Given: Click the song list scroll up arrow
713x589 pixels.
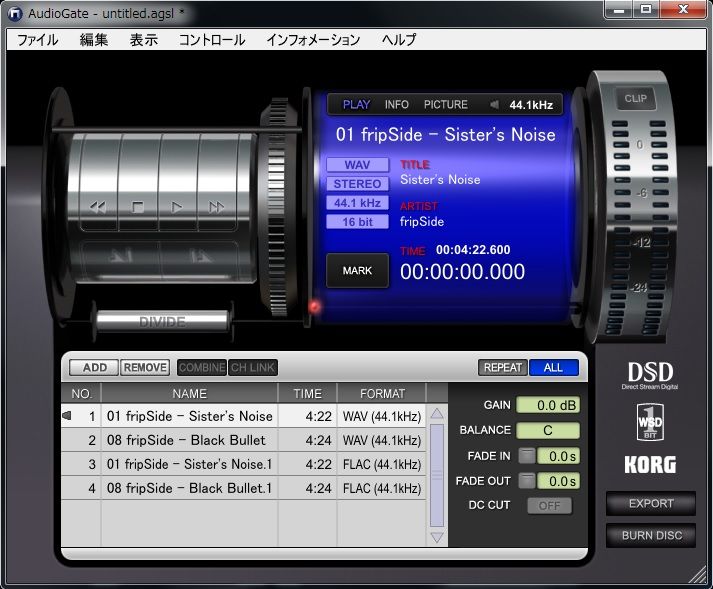Looking at the screenshot, I should point(437,413).
